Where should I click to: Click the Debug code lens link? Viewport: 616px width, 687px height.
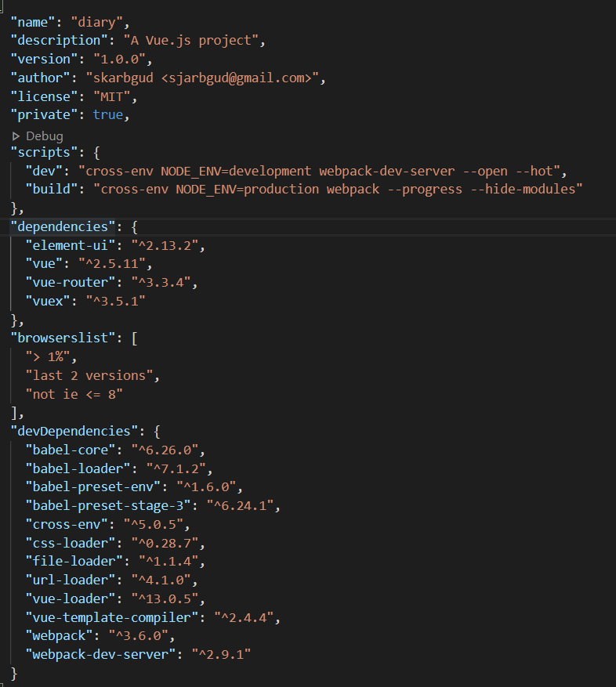[x=45, y=136]
